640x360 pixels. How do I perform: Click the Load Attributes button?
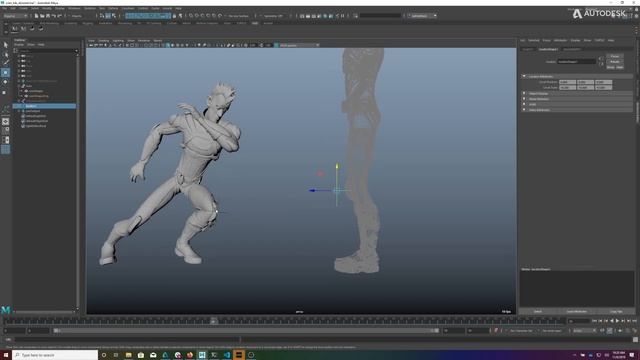point(576,311)
